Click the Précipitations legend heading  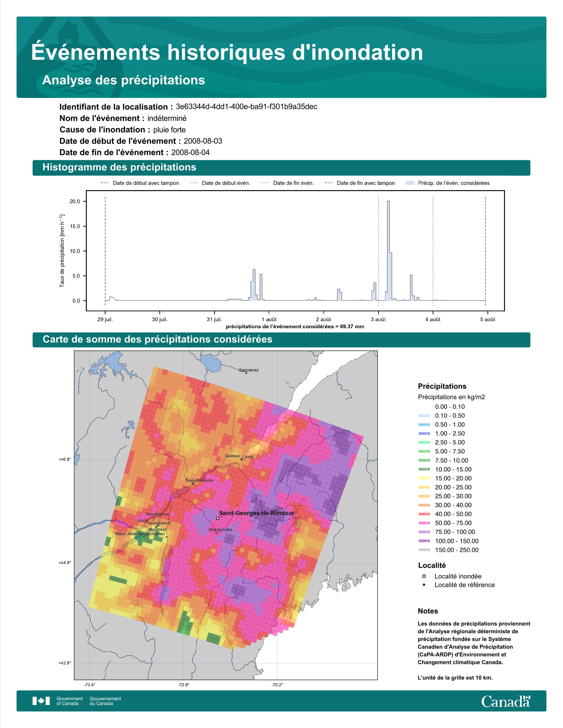click(442, 386)
